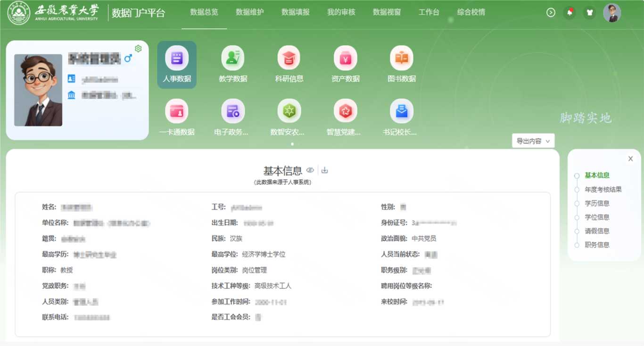Switch to the 数据维护 tab
The height and width of the screenshot is (346, 644).
[250, 12]
